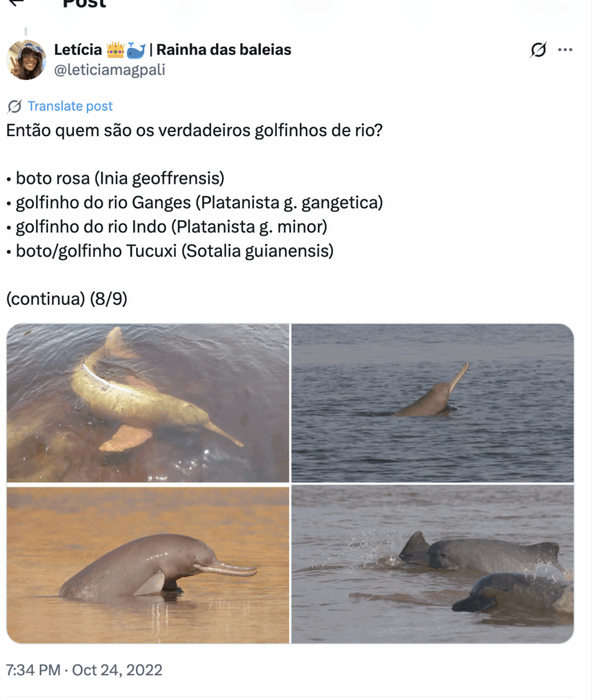The width and height of the screenshot is (602, 700).
Task: Click the whale emoji in the display name
Action: click(x=136, y=50)
